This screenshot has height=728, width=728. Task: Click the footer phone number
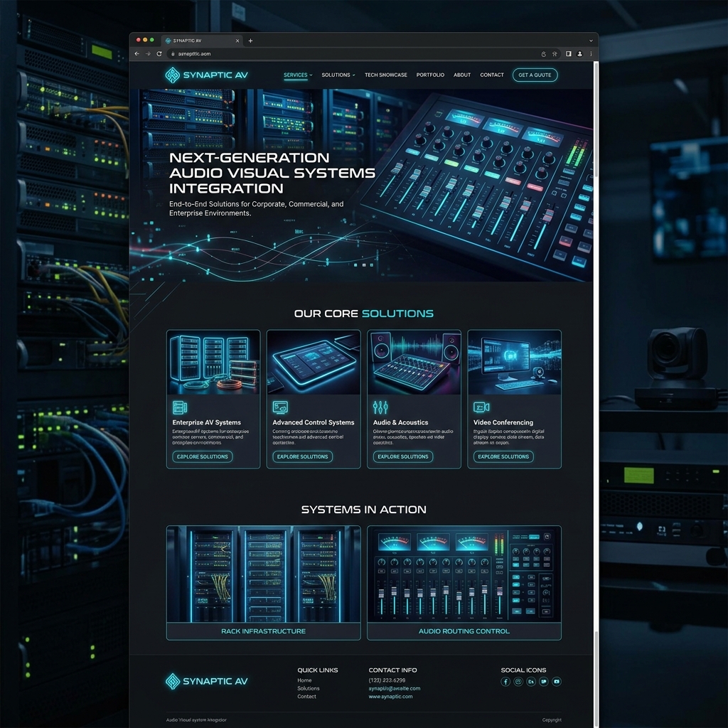tap(387, 680)
